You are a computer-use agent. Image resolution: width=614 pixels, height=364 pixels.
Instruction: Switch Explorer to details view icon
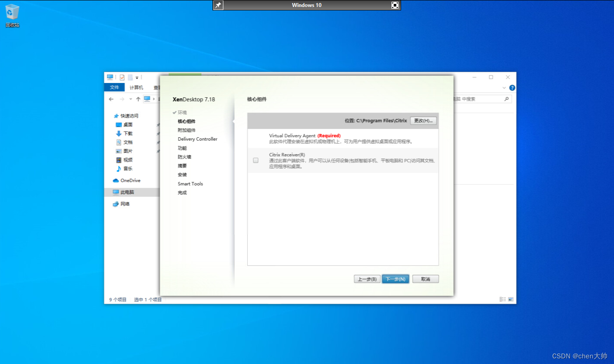pyautogui.click(x=503, y=299)
